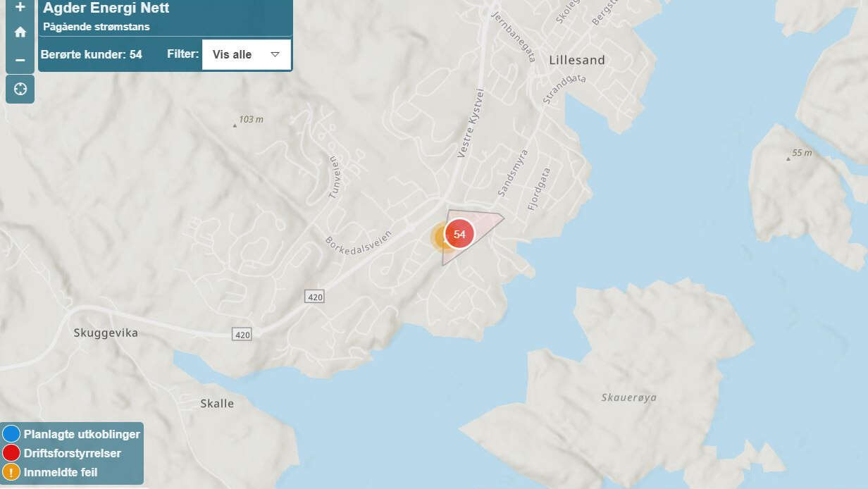The image size is (868, 489).
Task: Click the Driftsforstyrrelser legend label
Action: tap(73, 453)
